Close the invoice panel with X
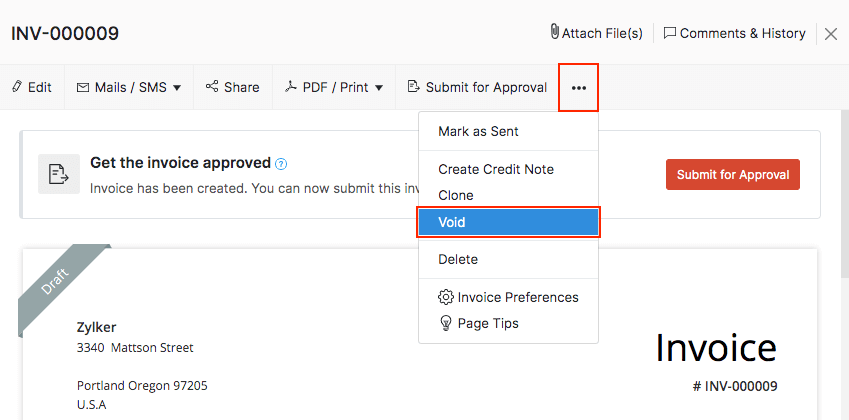 click(831, 34)
